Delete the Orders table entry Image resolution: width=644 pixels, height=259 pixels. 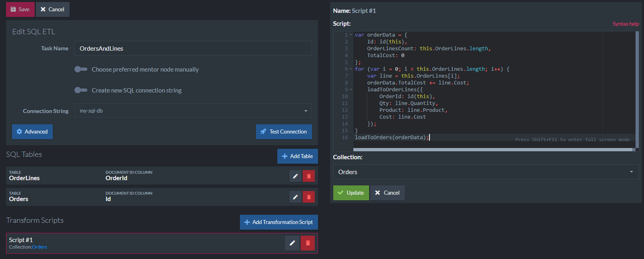(309, 197)
